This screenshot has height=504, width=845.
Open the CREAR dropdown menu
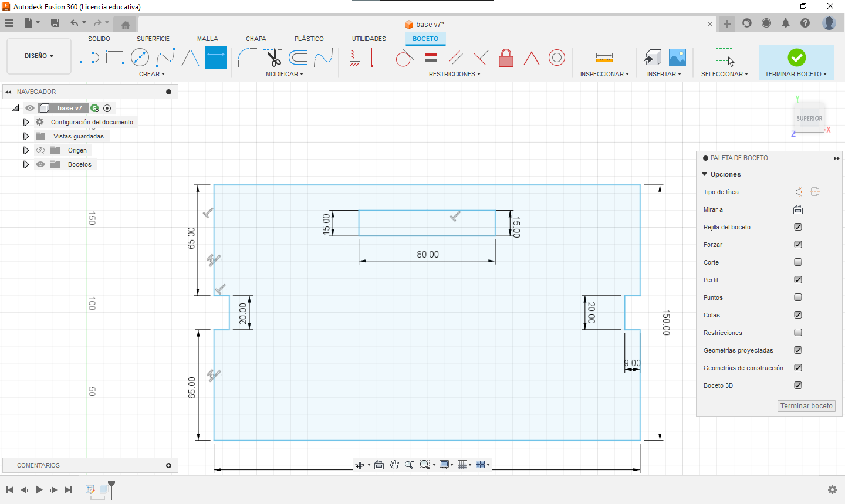tap(152, 74)
